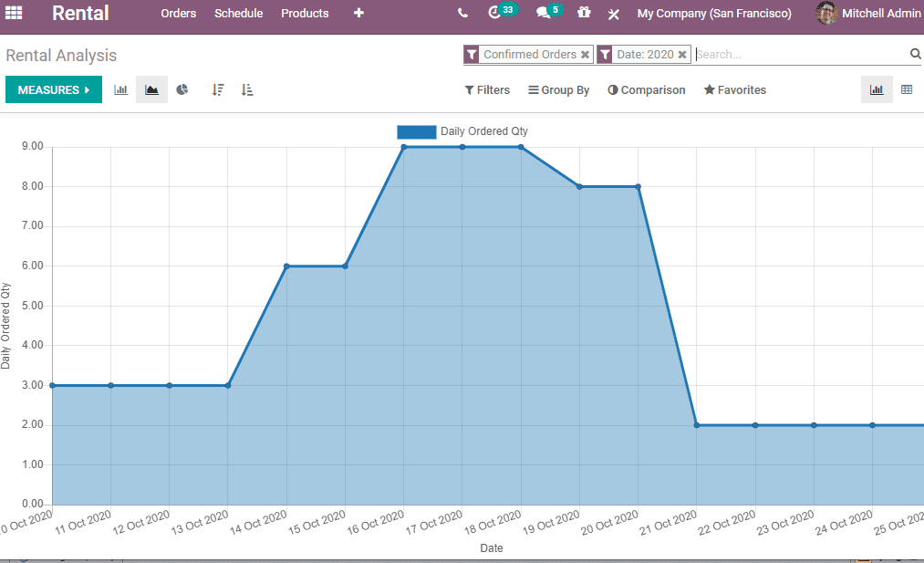The image size is (924, 563).
Task: Remove the Confirmed Orders filter
Action: point(586,54)
